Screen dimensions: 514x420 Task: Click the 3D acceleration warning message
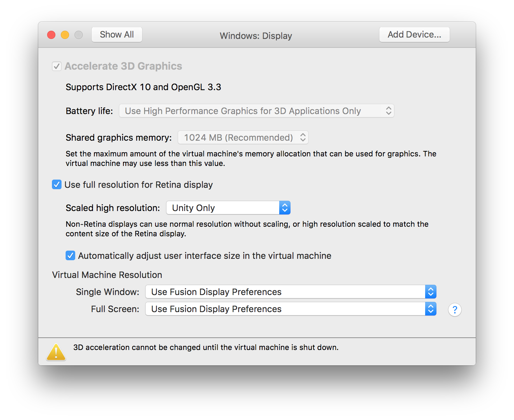(x=206, y=347)
